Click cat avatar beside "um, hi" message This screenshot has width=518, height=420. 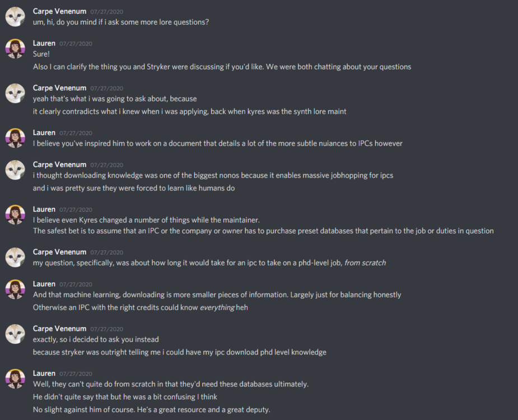(x=15, y=17)
